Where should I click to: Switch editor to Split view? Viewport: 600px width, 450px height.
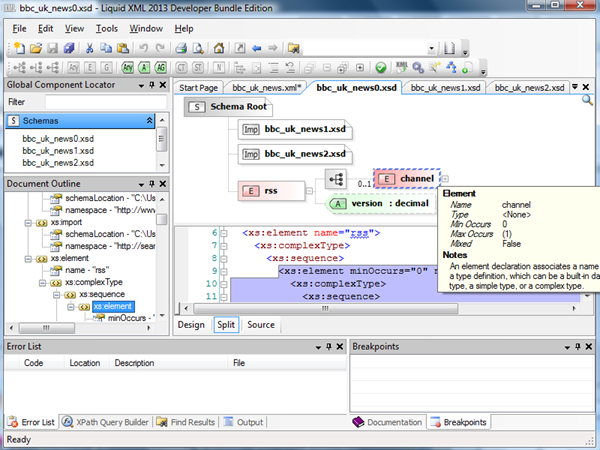(226, 325)
